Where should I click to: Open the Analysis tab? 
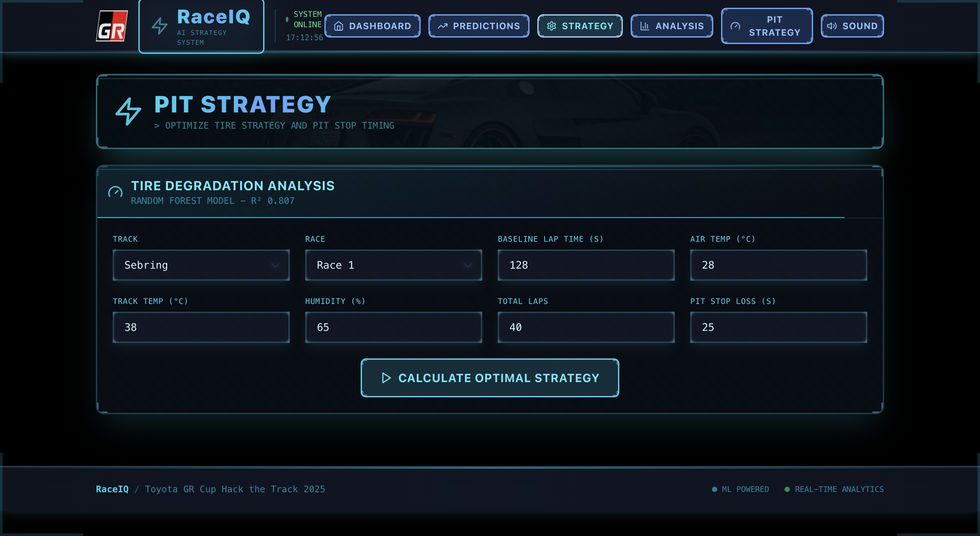[x=671, y=26]
